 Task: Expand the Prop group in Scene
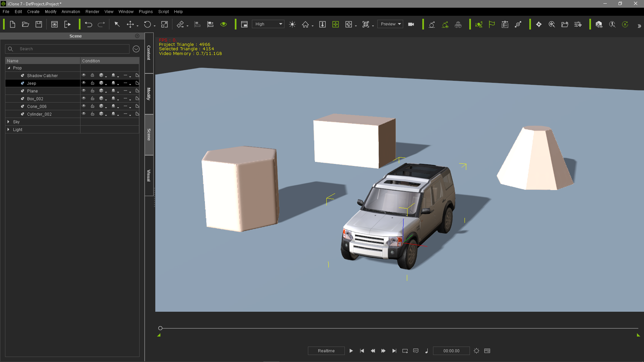point(8,68)
